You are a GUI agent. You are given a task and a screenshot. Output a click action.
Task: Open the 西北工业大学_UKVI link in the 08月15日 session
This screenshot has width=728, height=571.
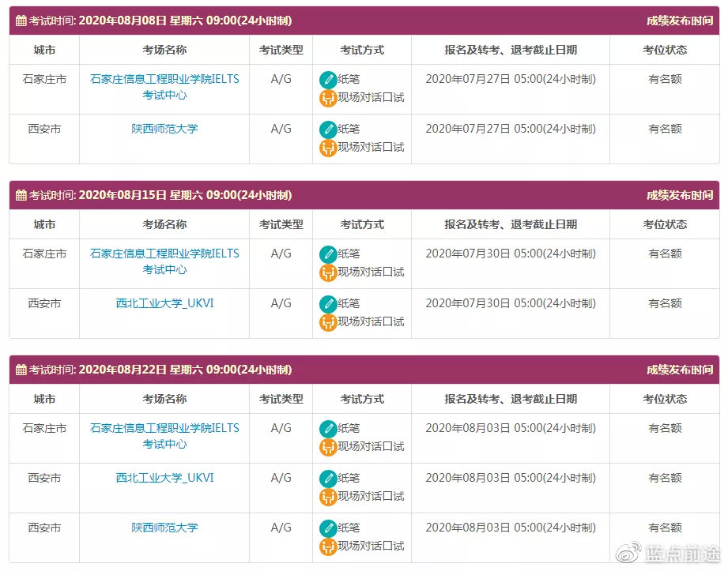164,303
